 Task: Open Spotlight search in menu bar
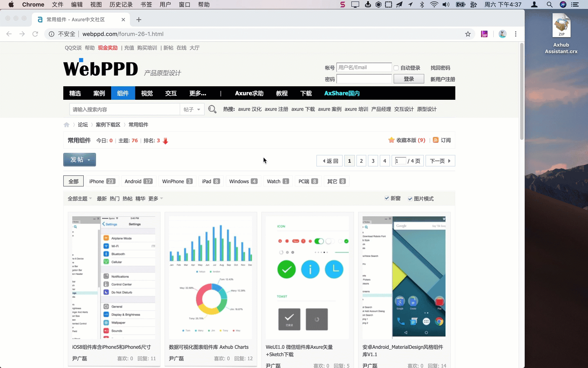point(550,4)
